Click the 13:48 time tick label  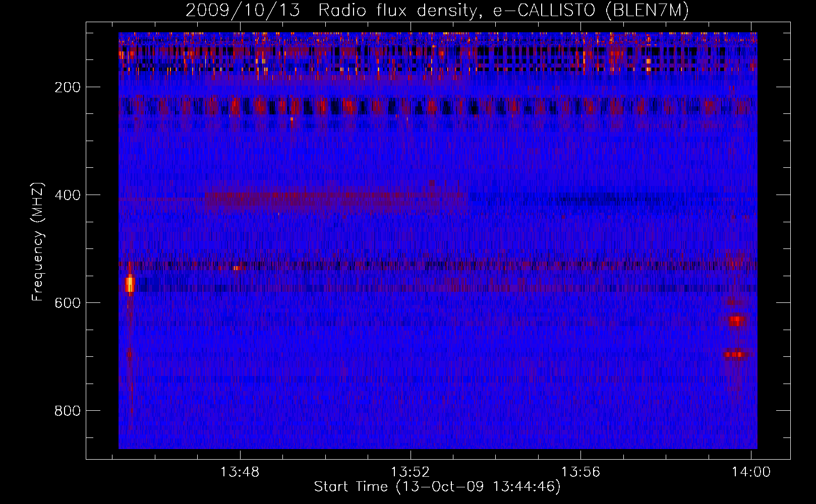point(240,472)
